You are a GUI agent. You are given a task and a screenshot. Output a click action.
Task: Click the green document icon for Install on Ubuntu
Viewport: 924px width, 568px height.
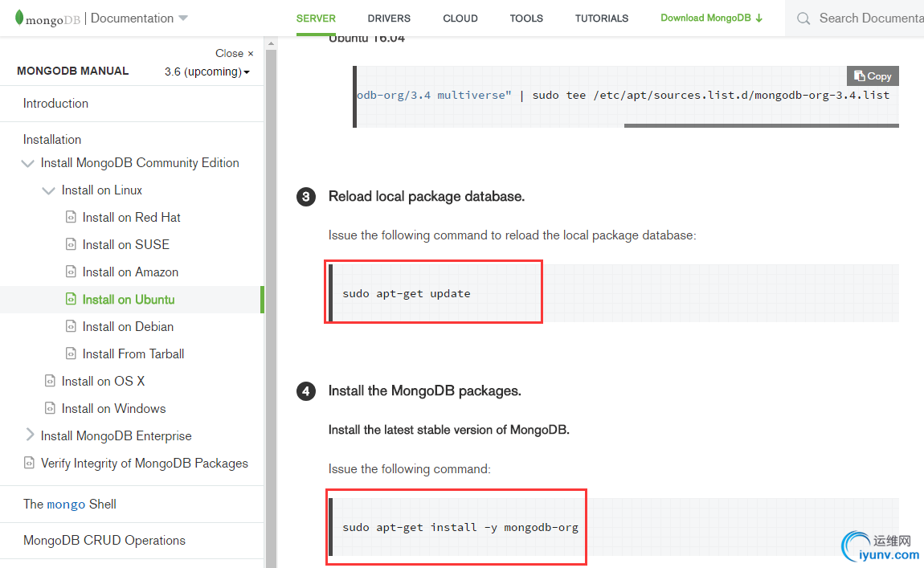pos(71,300)
